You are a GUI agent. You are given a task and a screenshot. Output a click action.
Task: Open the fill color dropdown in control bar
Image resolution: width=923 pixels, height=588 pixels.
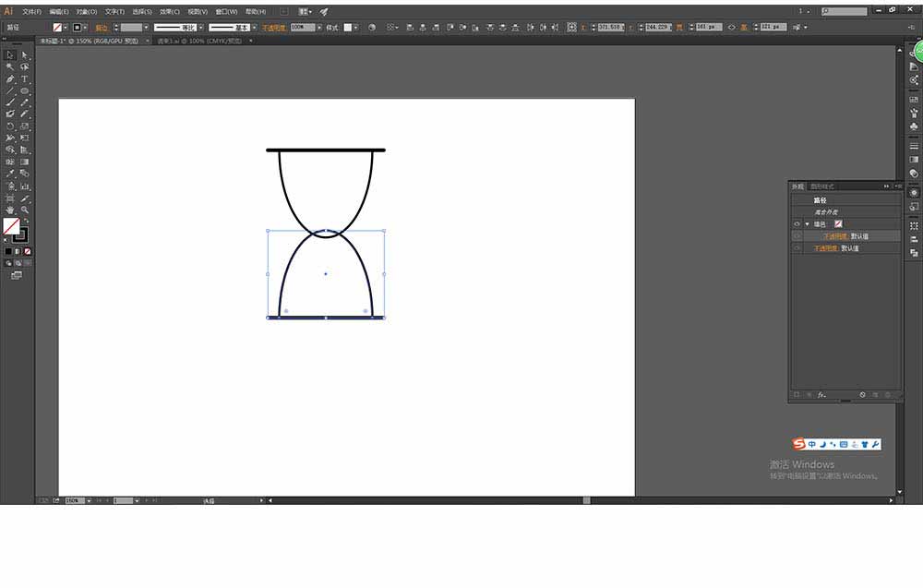(66, 27)
